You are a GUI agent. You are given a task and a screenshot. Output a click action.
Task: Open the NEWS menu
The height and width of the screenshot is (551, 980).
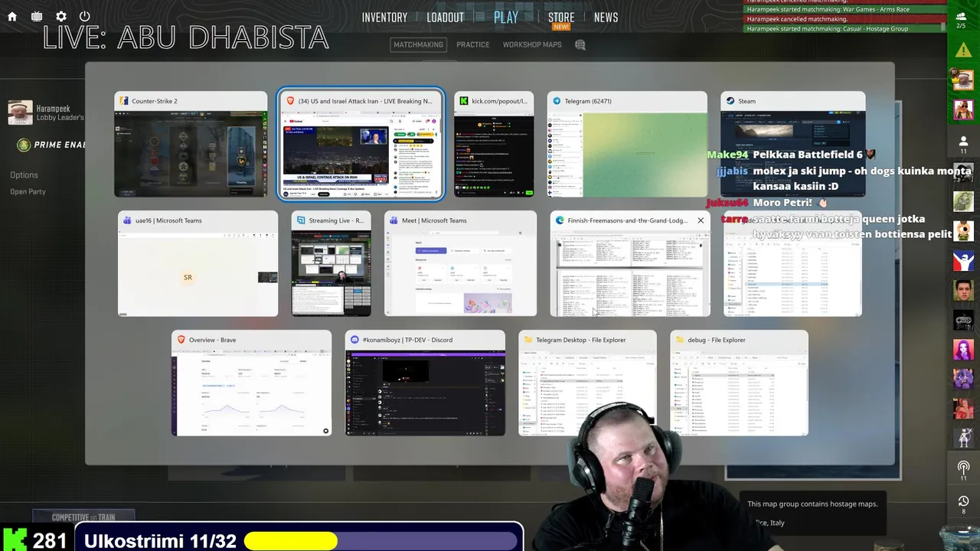coord(606,18)
